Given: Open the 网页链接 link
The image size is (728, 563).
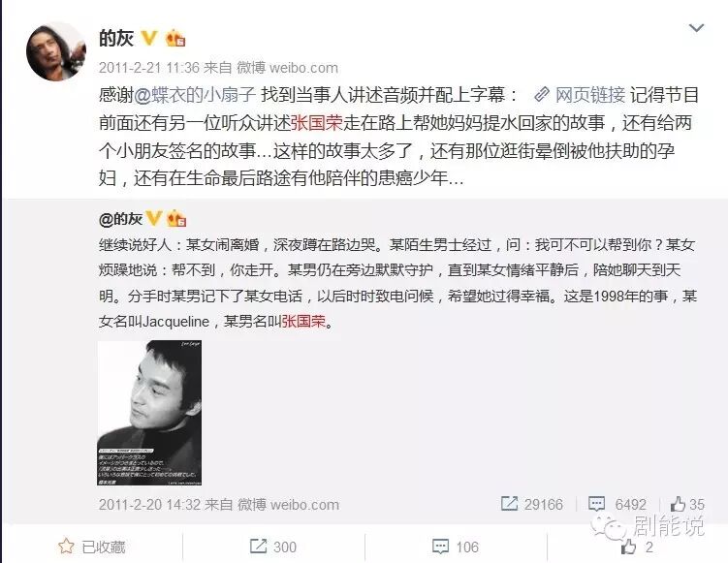Looking at the screenshot, I should click(x=590, y=95).
